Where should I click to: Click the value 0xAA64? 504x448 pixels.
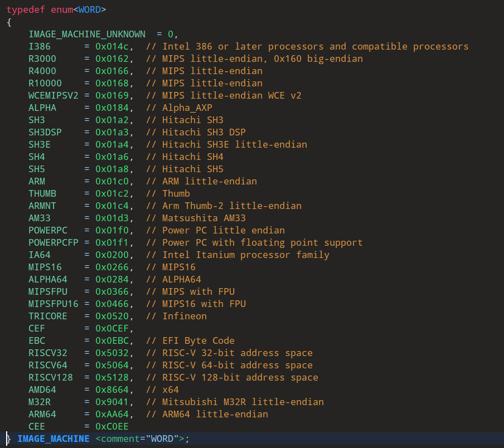pyautogui.click(x=112, y=414)
